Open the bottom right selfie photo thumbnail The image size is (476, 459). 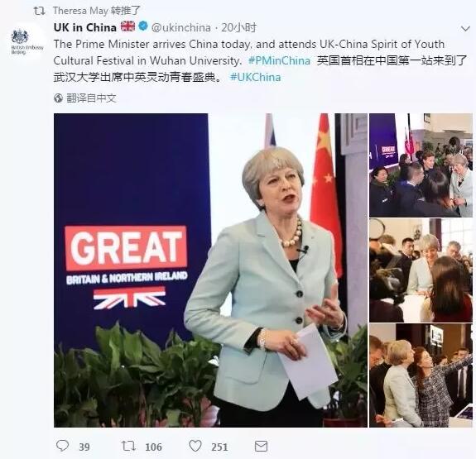(421, 375)
